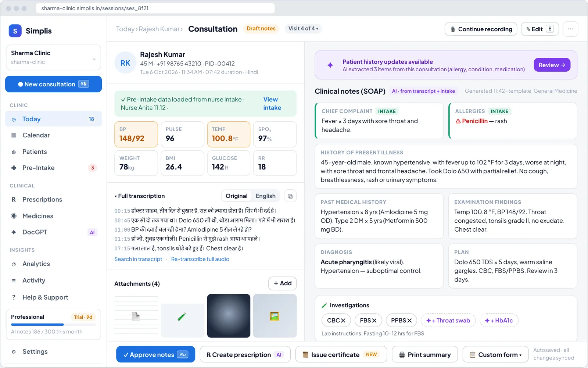Viewport: 588px width, 368px height.
Task: Open View intake link
Action: [272, 104]
